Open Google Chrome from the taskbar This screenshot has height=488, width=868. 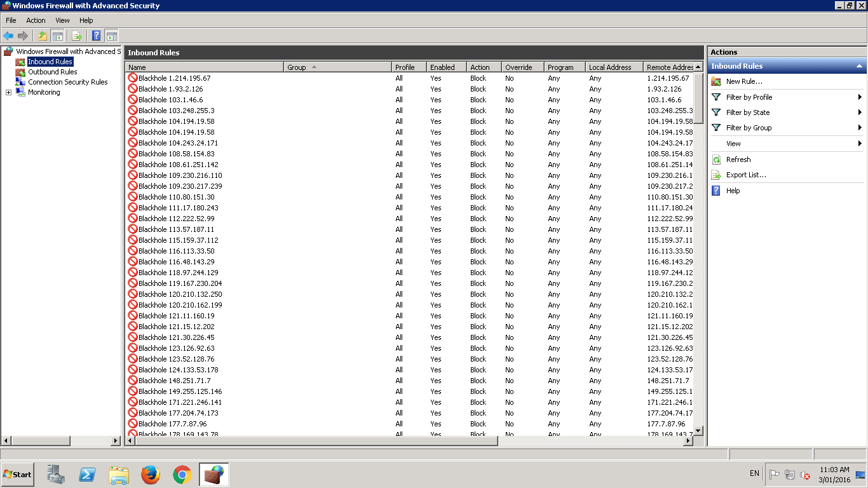coord(182,474)
